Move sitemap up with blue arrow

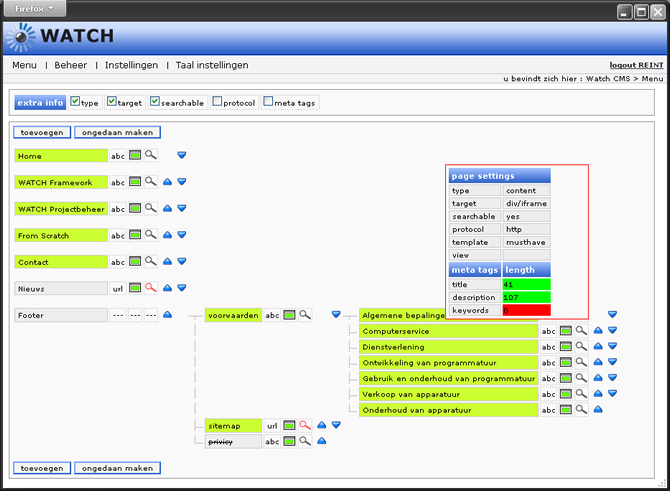coord(322,425)
